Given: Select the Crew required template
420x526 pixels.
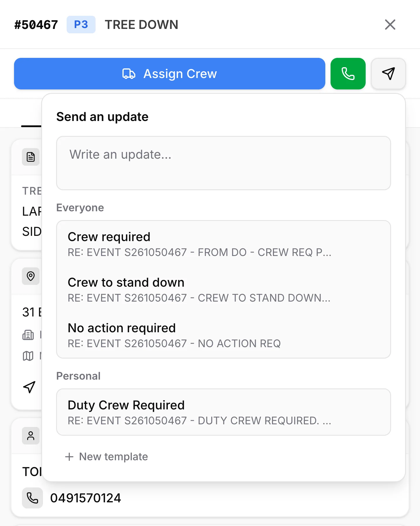Looking at the screenshot, I should (x=224, y=244).
